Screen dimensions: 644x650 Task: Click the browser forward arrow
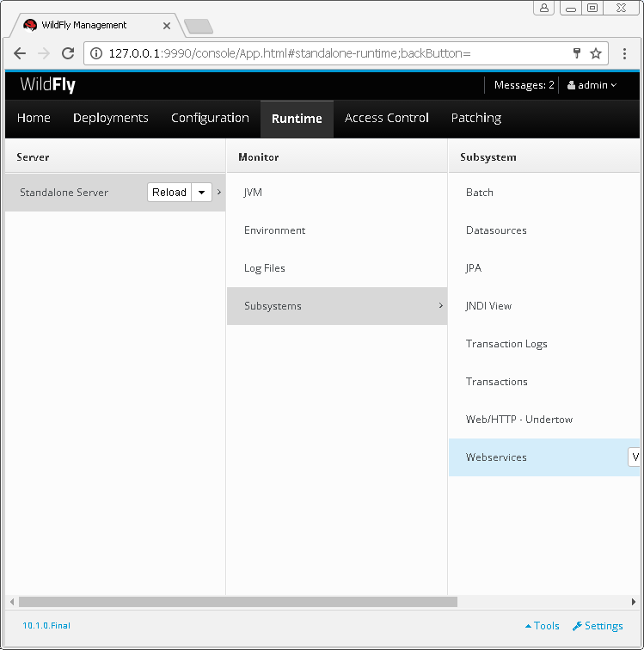pyautogui.click(x=44, y=53)
